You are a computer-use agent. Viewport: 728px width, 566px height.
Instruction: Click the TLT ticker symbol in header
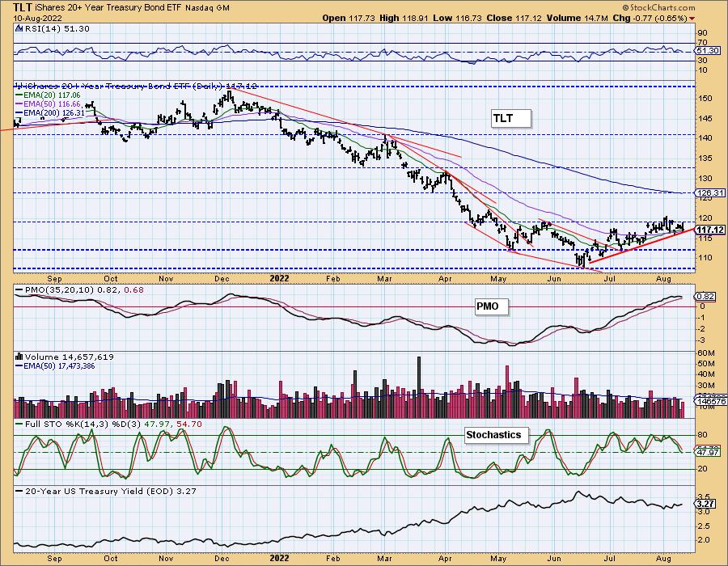[23, 7]
